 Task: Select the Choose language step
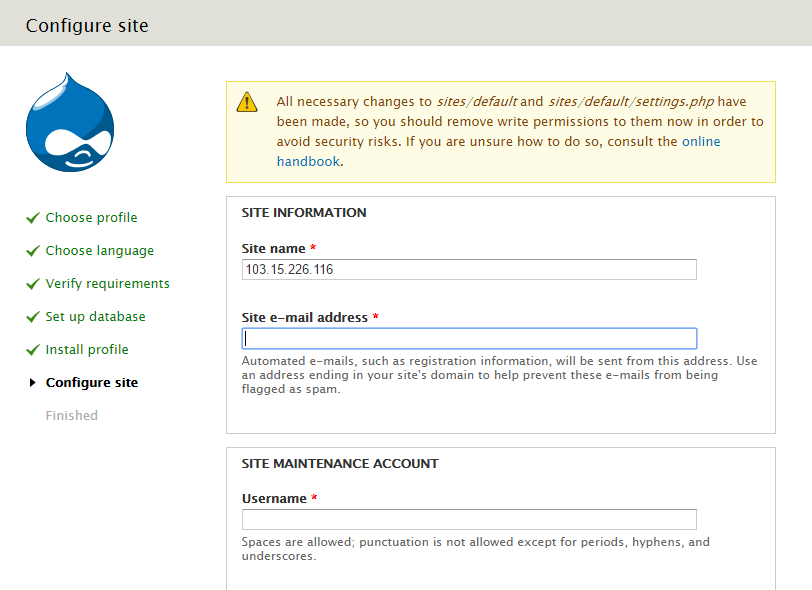pos(99,251)
